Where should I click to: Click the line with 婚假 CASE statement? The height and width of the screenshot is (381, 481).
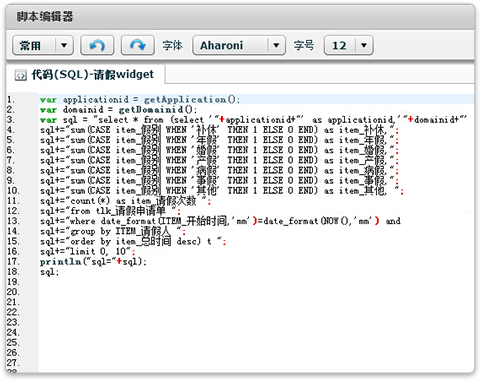(219, 150)
